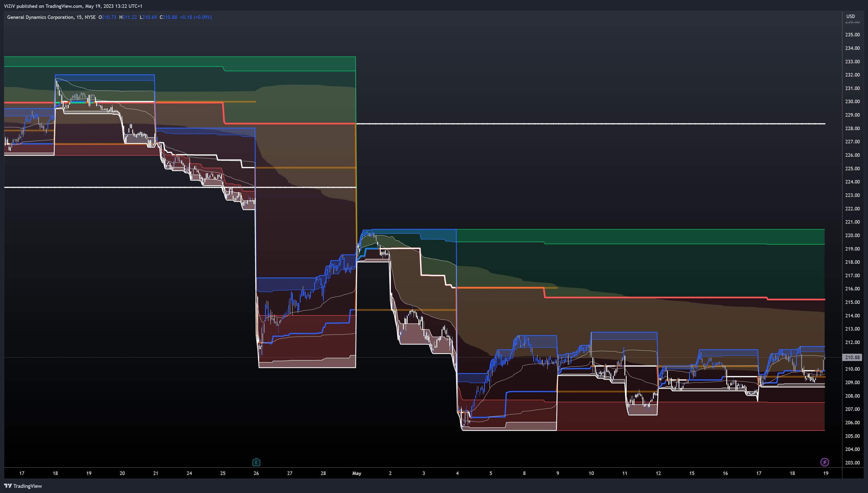This screenshot has width=868, height=493.
Task: Click the 220.00 price scale label
Action: [852, 235]
